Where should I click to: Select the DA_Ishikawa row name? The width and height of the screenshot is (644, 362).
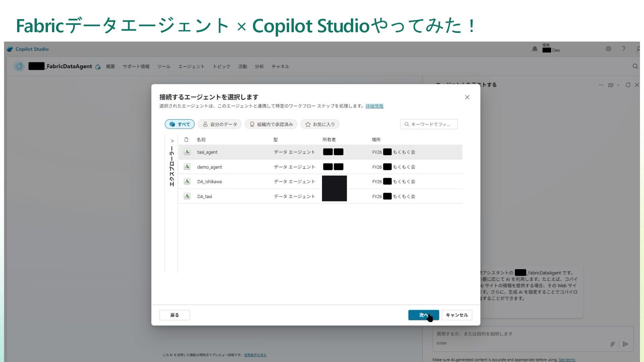tap(209, 182)
